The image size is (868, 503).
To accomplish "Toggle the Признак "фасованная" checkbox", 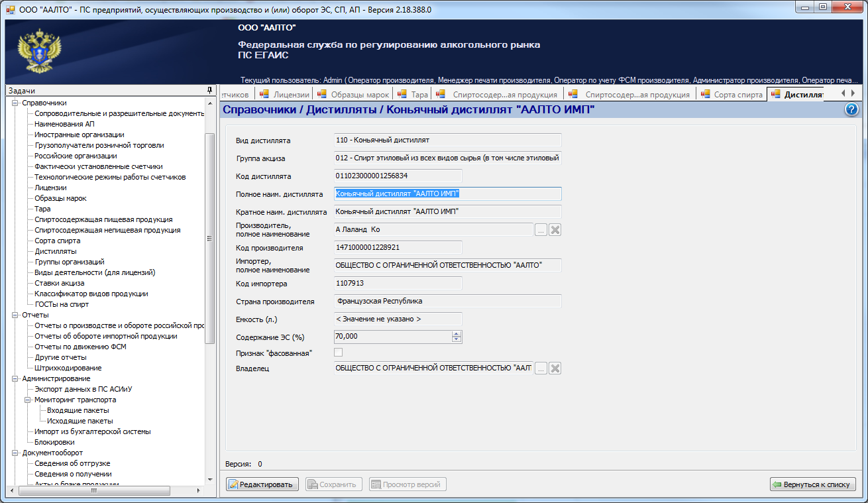I will [x=339, y=352].
